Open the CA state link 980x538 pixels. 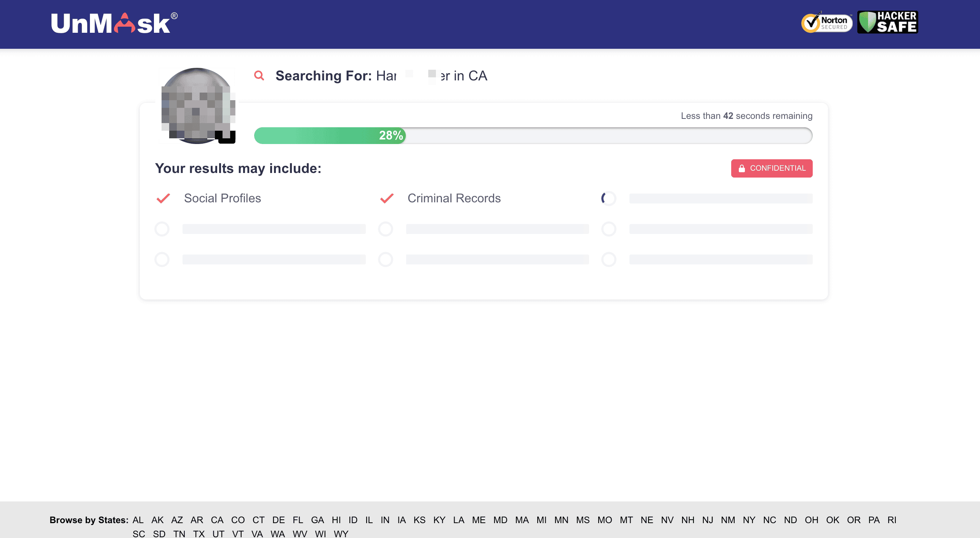[x=217, y=520]
